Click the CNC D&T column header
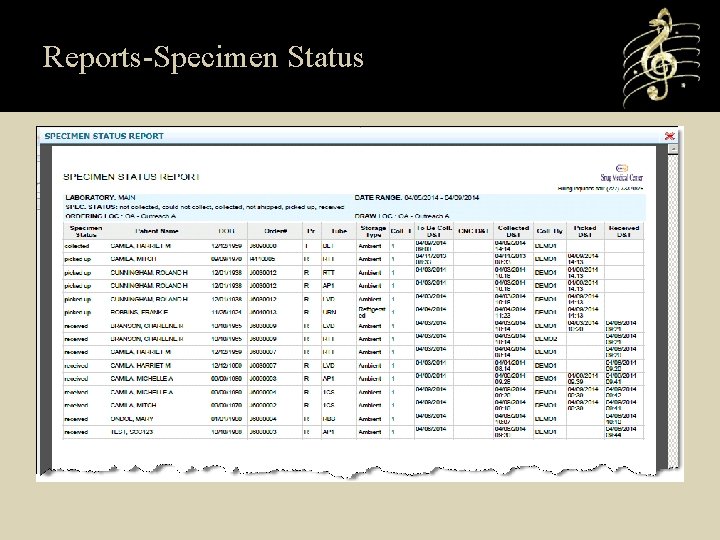Viewport: 720px width, 540px height. click(473, 231)
